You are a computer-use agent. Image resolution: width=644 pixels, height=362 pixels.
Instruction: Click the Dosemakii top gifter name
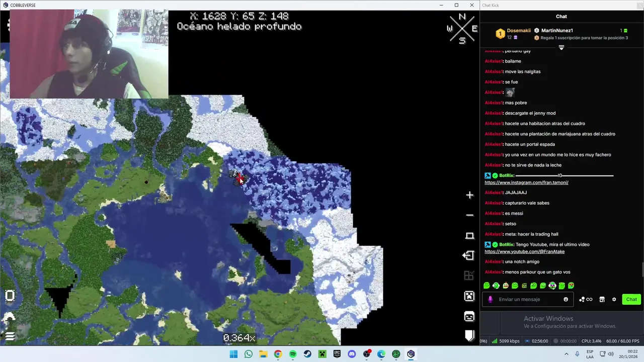click(x=519, y=31)
